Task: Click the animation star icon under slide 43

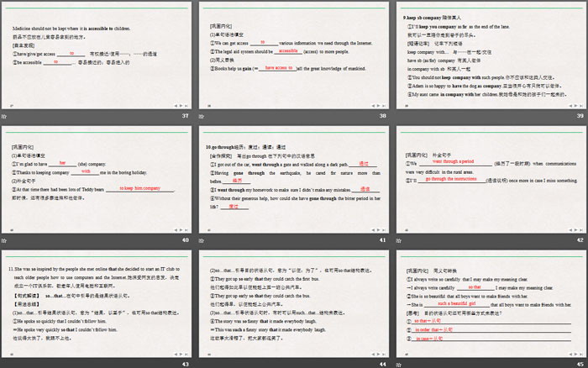Action: pyautogui.click(x=5, y=365)
